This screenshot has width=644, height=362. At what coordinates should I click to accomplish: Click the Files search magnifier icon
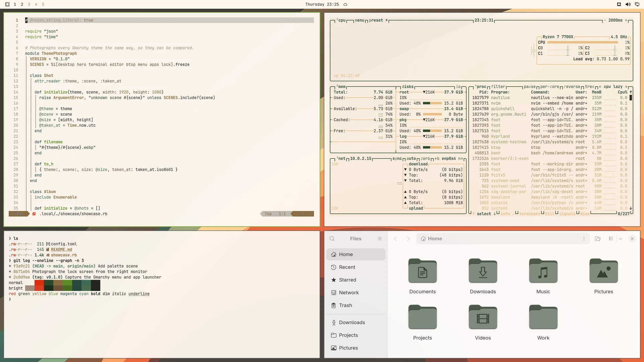click(x=332, y=239)
